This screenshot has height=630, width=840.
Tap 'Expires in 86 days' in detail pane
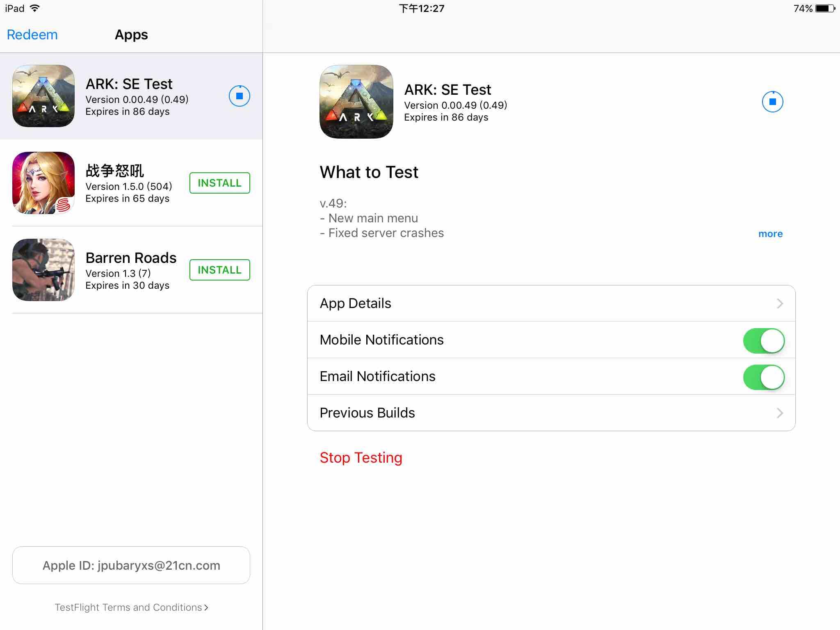(446, 117)
